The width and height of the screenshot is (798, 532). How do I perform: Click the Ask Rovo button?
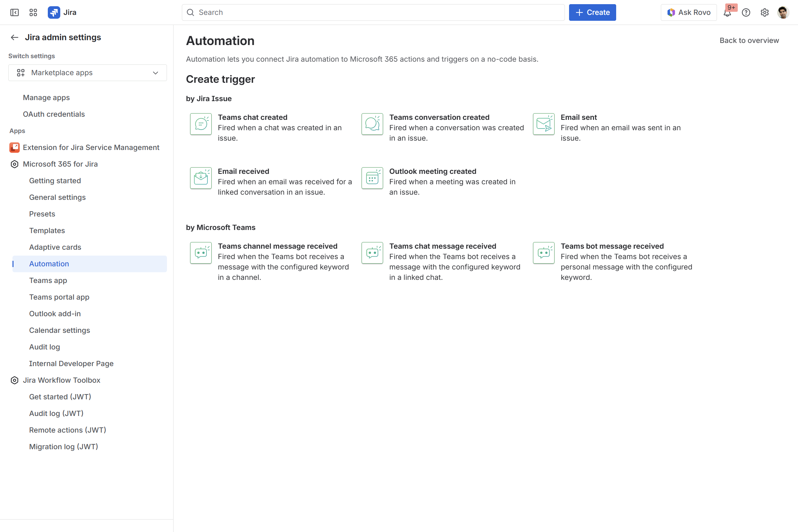(x=689, y=12)
